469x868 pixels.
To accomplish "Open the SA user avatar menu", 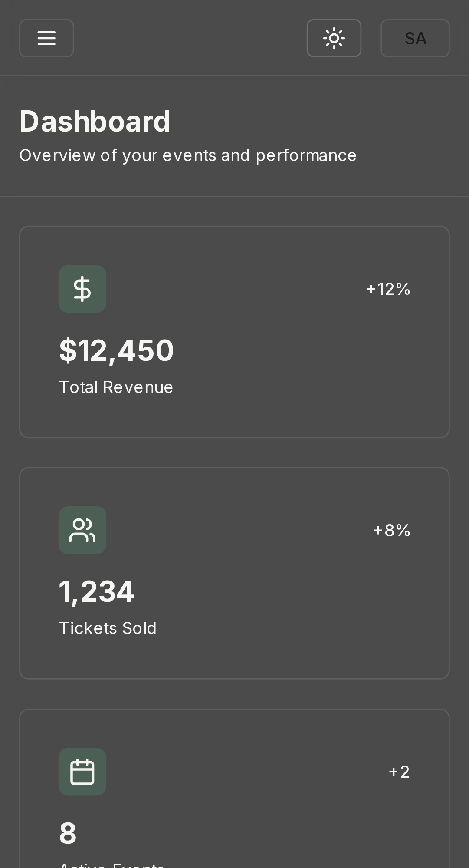I will pyautogui.click(x=415, y=38).
